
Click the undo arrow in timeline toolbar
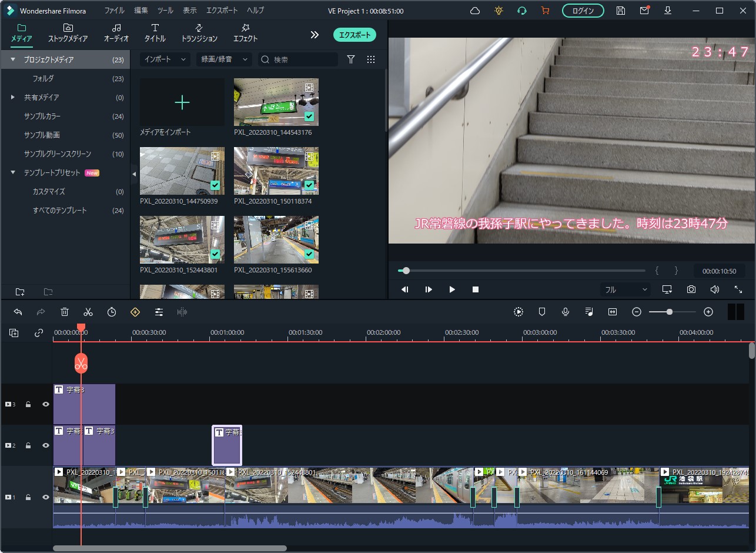click(18, 312)
